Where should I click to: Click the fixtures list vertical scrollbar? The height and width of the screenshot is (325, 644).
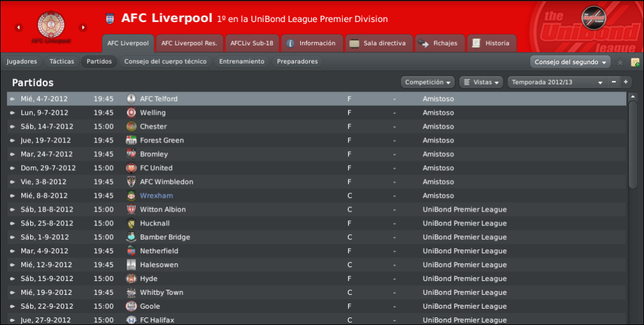point(633,144)
